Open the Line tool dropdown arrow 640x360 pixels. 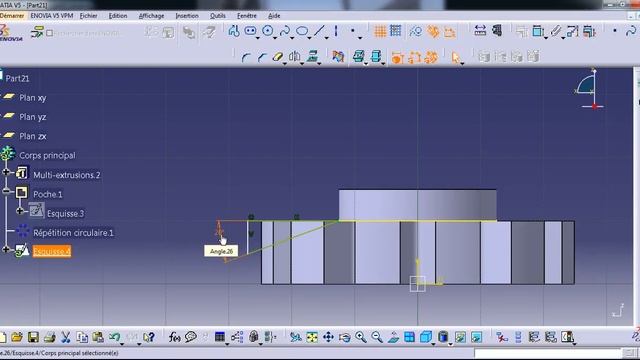[327, 38]
